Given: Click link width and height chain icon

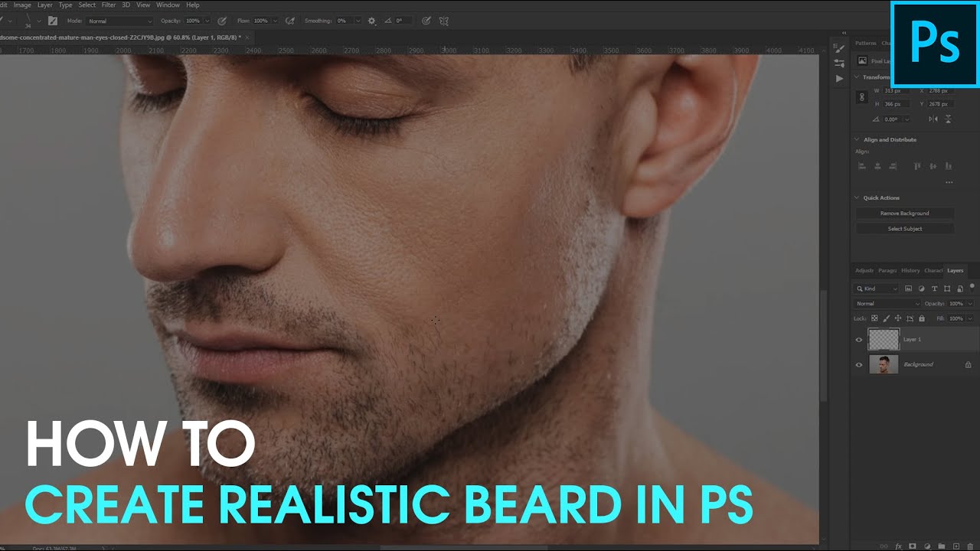Looking at the screenshot, I should coord(861,97).
